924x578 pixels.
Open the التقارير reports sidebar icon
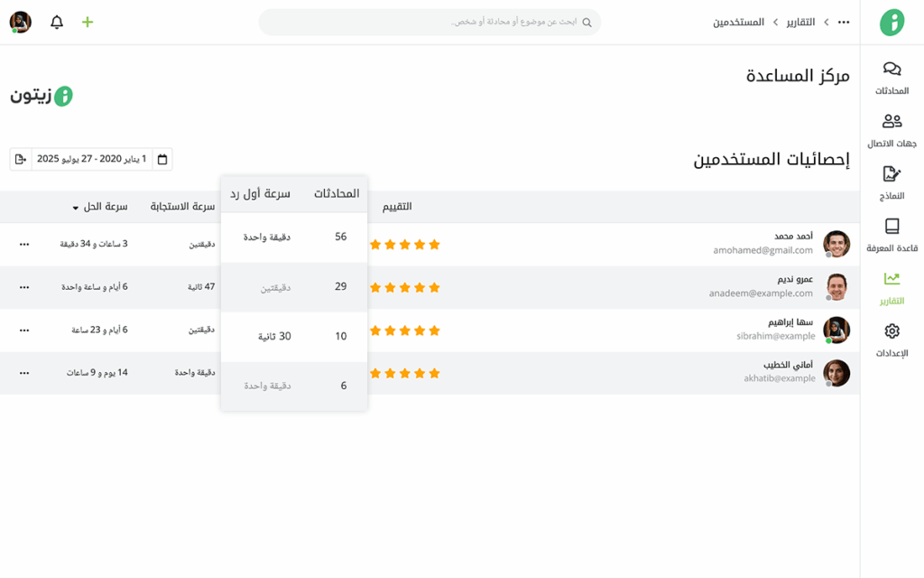click(x=892, y=278)
